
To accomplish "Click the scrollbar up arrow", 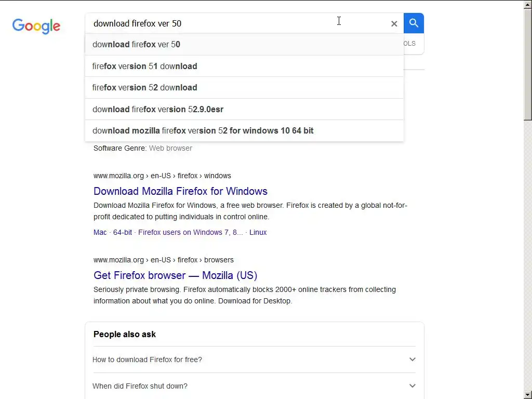I will [528, 5].
